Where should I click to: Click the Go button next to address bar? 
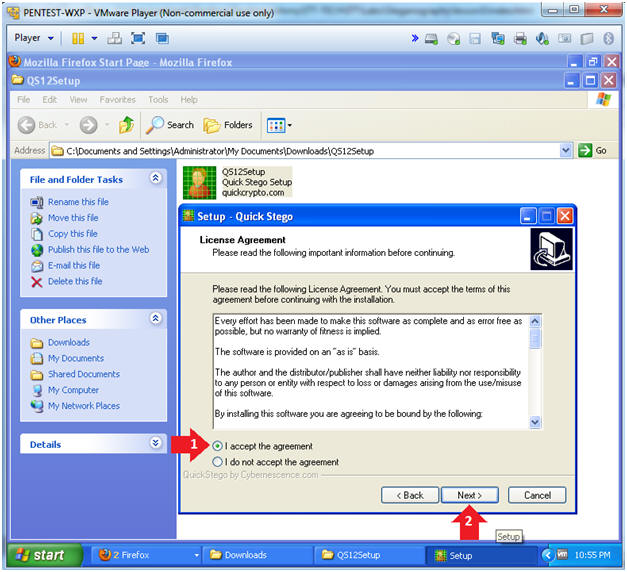(x=592, y=151)
